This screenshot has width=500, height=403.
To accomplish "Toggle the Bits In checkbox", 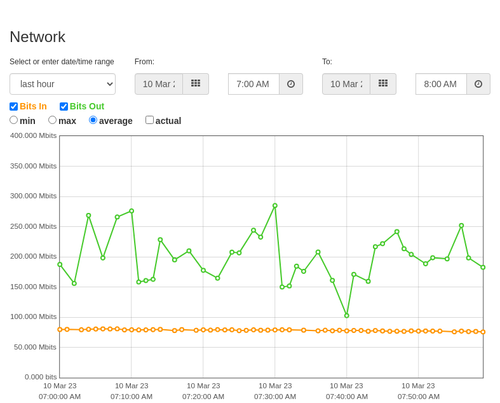I will point(14,106).
